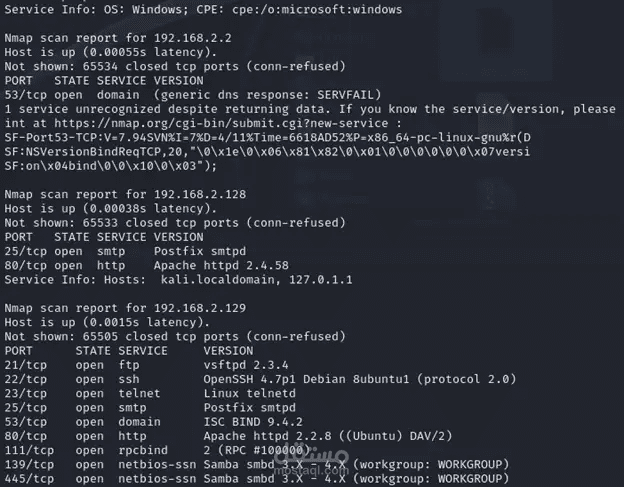Click the 445/tcp netbios-ssn line
Screen dimensions: 624x487
click(257, 479)
